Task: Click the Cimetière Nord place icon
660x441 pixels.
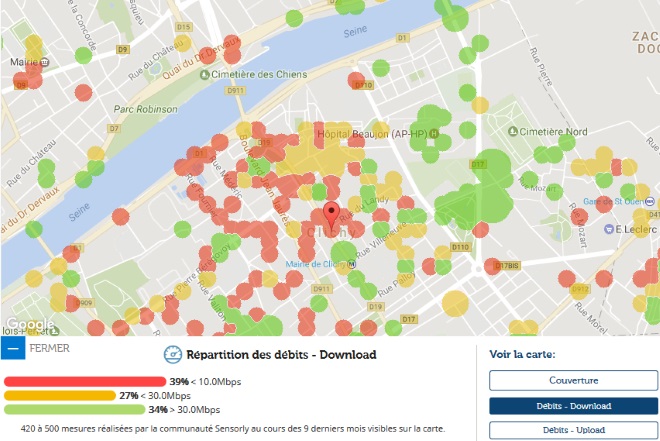Action: tap(513, 132)
